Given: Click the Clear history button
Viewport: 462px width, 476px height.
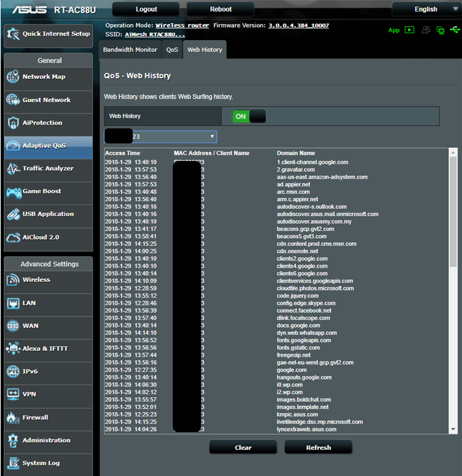Looking at the screenshot, I should tap(243, 447).
